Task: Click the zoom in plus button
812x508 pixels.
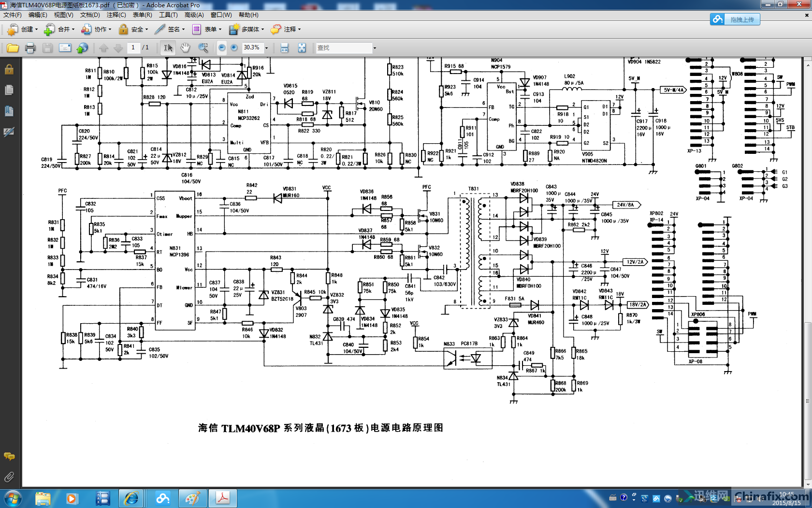Action: click(x=234, y=48)
